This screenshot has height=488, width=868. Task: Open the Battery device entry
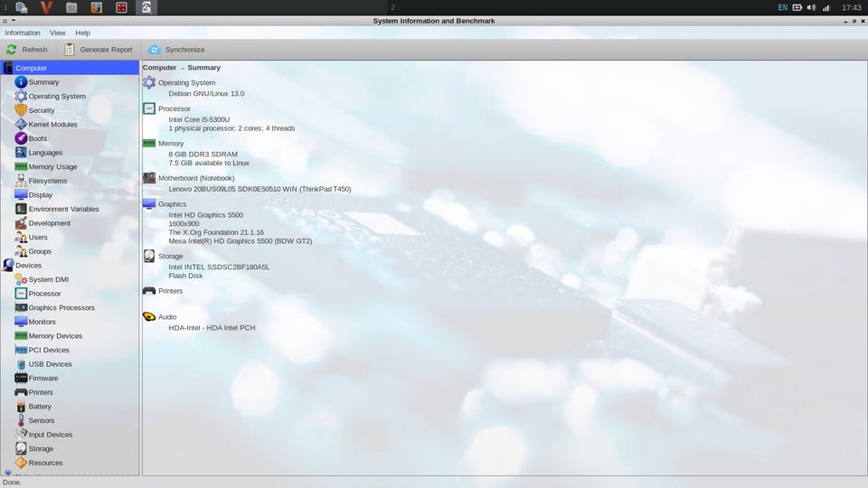tap(40, 407)
